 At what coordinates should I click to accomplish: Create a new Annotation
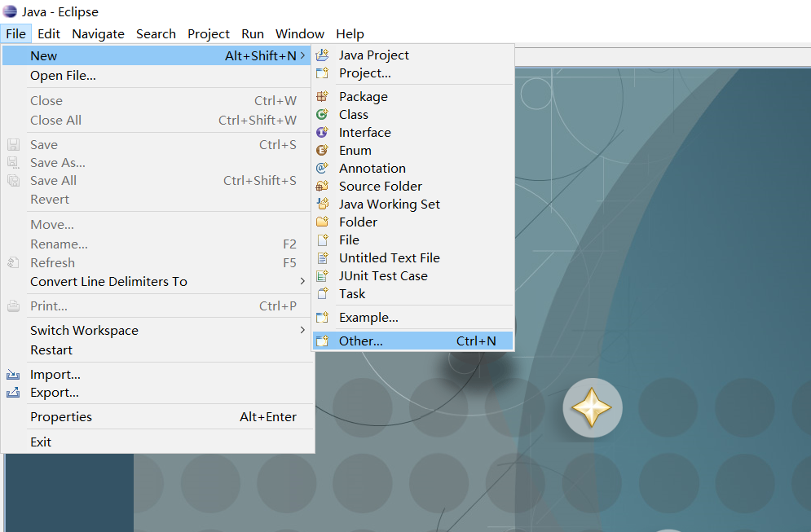412,168
